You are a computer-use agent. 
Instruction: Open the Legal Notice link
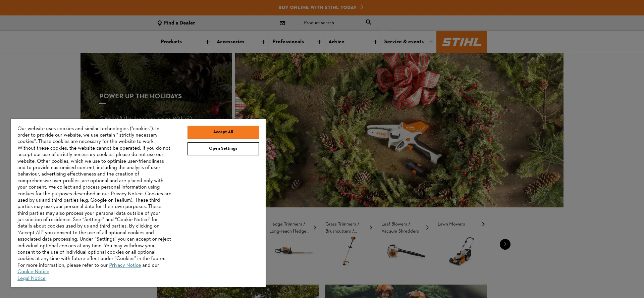click(x=32, y=278)
